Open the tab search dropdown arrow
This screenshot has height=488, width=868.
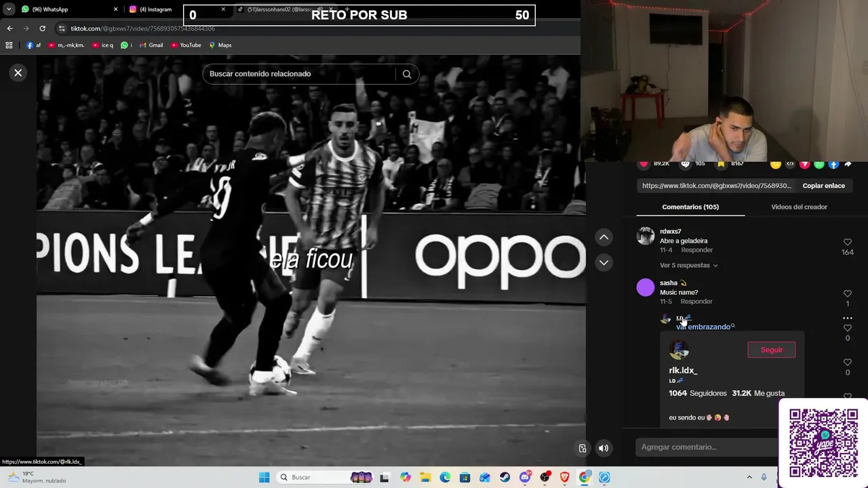click(9, 9)
